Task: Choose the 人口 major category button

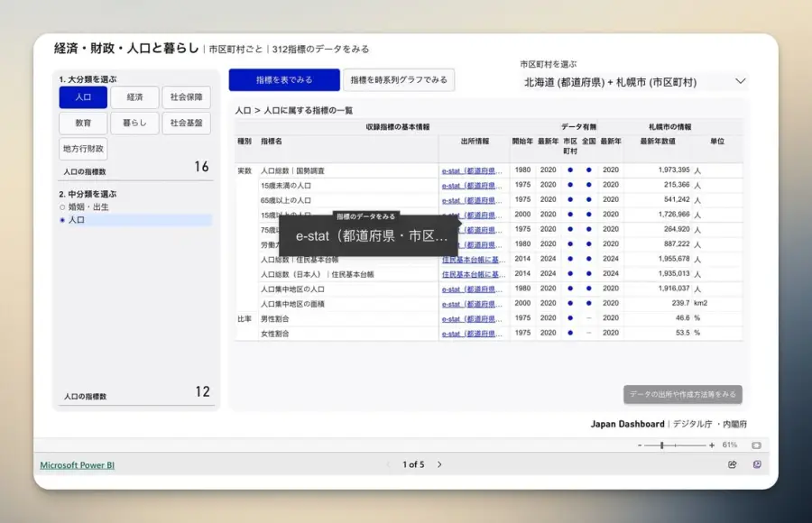Action: coord(83,97)
